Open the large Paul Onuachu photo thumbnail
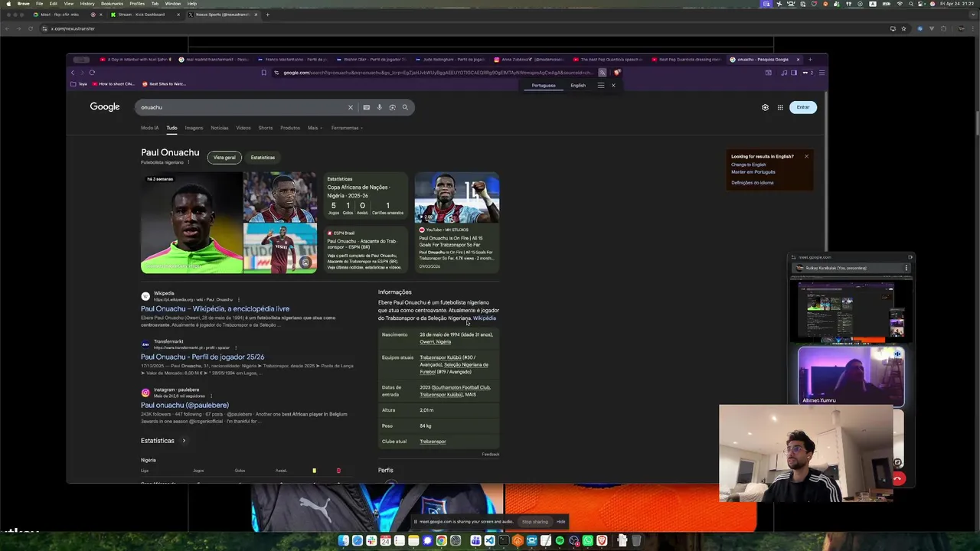This screenshot has width=980, height=551. click(191, 223)
